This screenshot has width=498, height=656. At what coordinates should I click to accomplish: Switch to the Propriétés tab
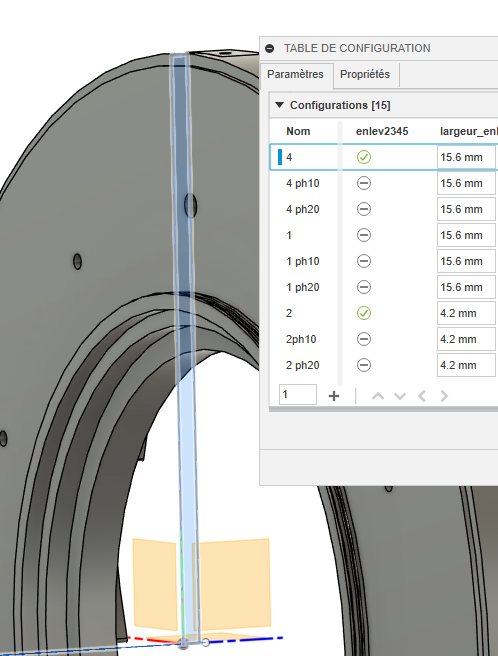pyautogui.click(x=365, y=74)
